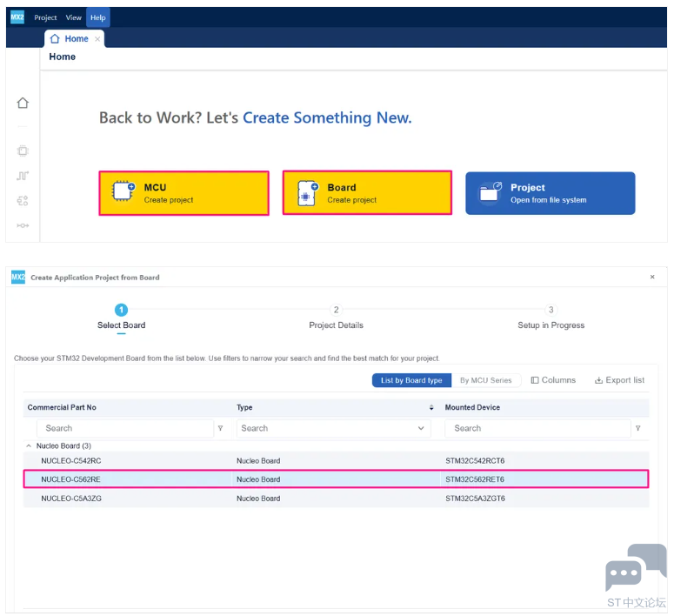Click the MX2 logo in menu bar

(17, 17)
